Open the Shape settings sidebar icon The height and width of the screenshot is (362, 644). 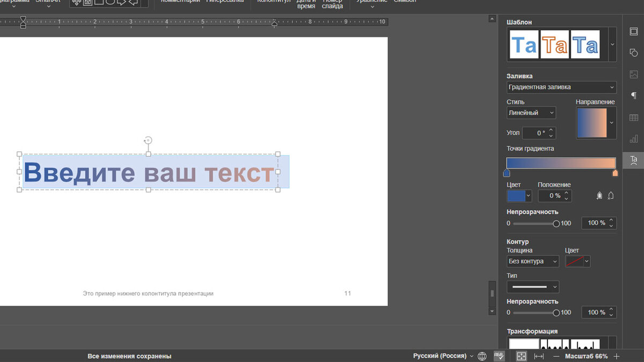tap(633, 53)
